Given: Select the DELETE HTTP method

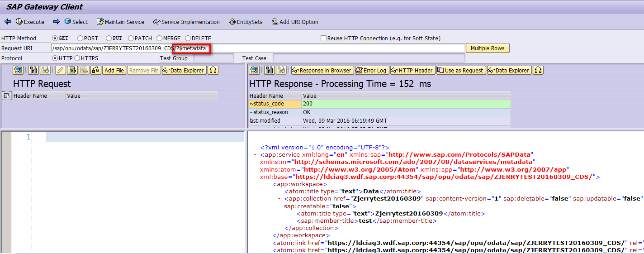Looking at the screenshot, I should coord(188,38).
